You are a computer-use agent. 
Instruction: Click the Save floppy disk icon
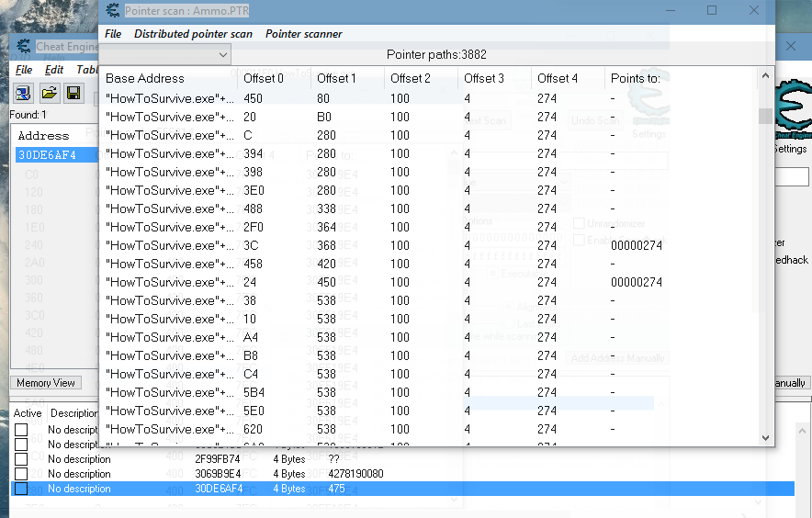(73, 93)
